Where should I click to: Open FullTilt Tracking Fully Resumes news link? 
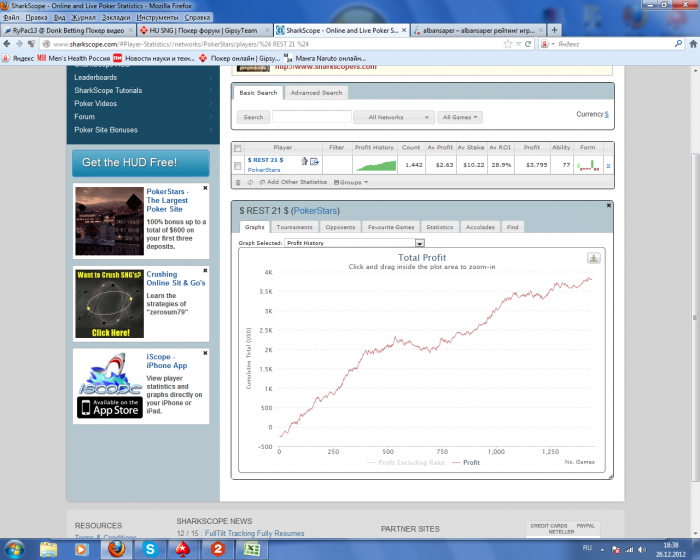click(254, 533)
